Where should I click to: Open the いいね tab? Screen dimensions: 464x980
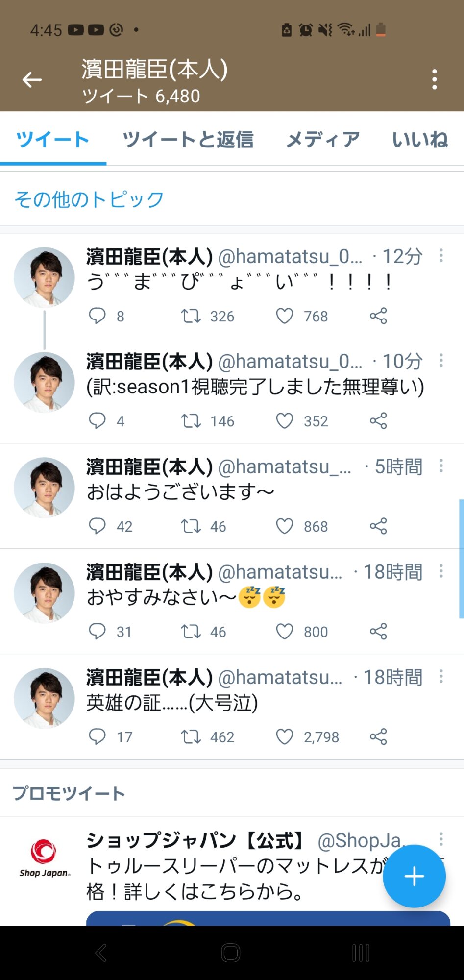pyautogui.click(x=420, y=140)
